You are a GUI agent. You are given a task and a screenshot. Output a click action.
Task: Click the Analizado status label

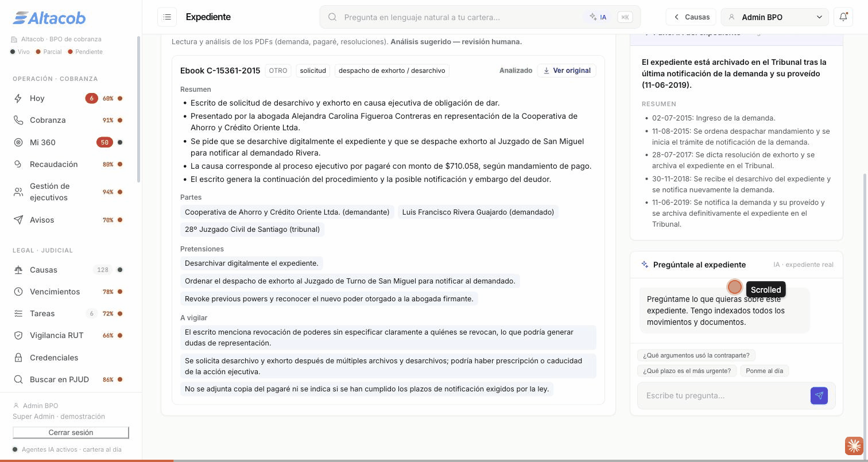516,71
